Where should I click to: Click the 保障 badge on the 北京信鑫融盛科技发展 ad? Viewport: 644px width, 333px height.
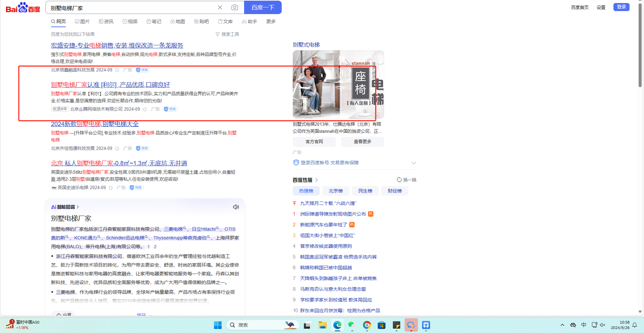(143, 70)
